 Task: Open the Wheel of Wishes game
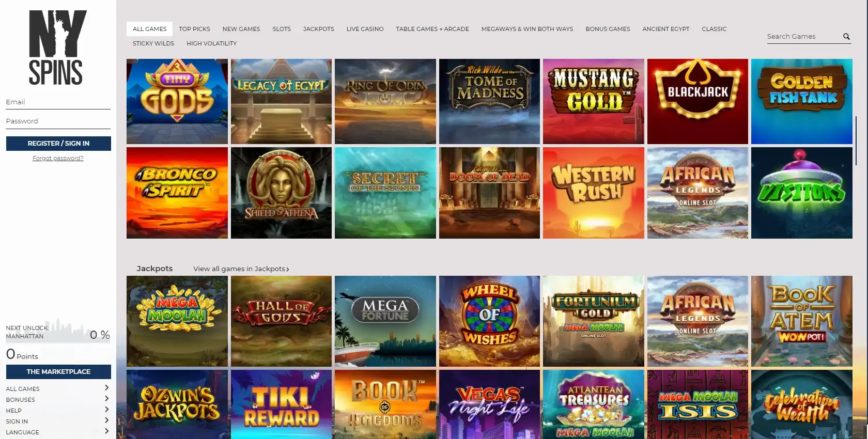click(x=489, y=321)
